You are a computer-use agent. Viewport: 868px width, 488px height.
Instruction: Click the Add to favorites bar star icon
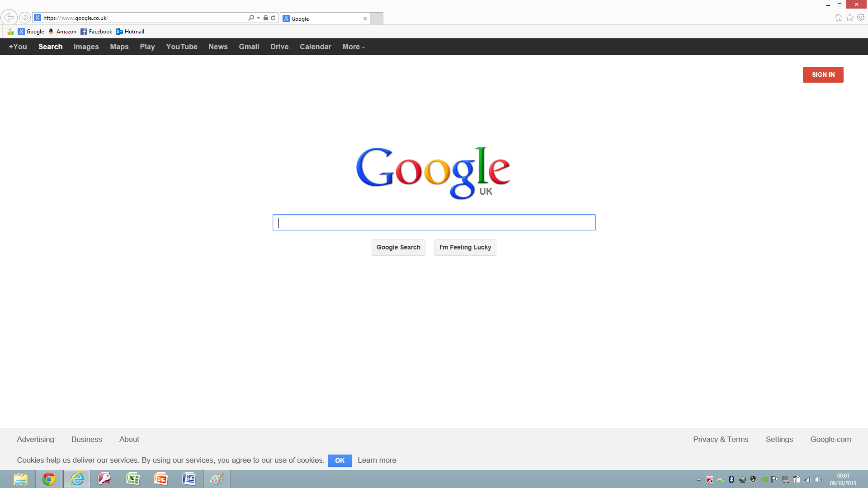tap(10, 32)
